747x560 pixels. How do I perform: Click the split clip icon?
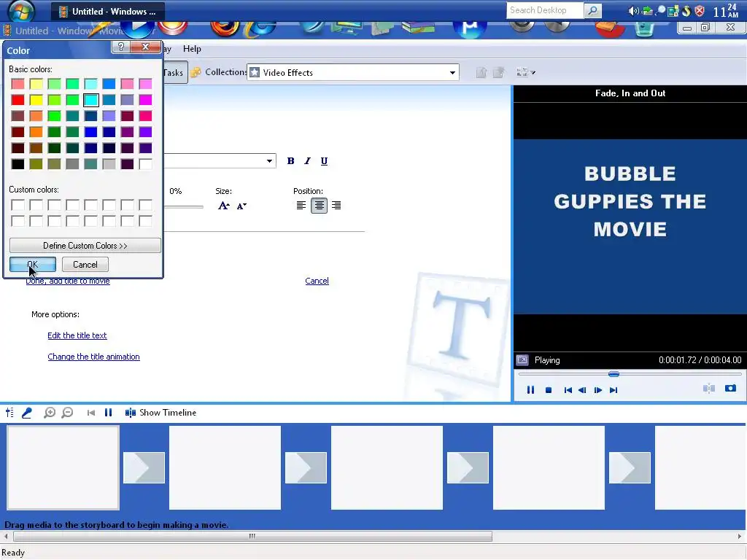click(x=709, y=389)
